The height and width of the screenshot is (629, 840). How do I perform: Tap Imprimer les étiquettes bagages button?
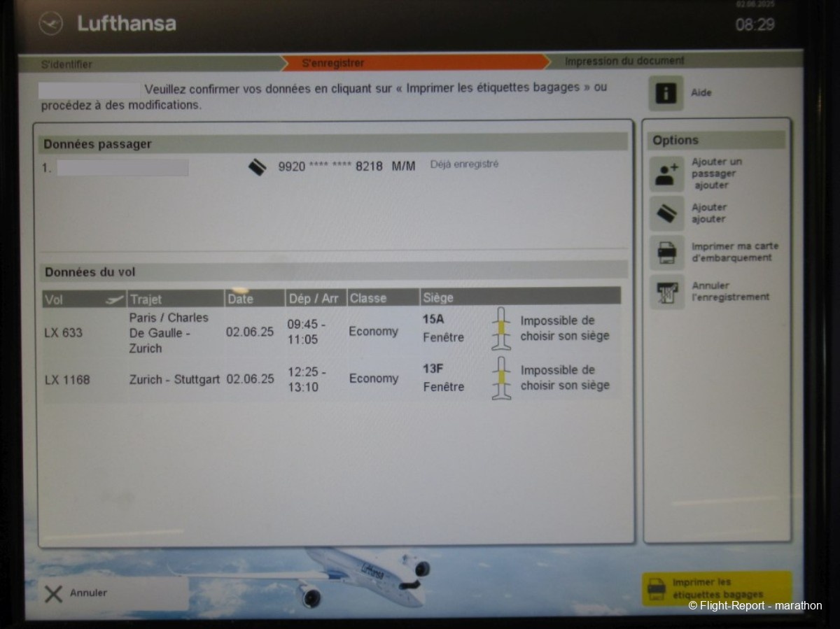[x=717, y=588]
